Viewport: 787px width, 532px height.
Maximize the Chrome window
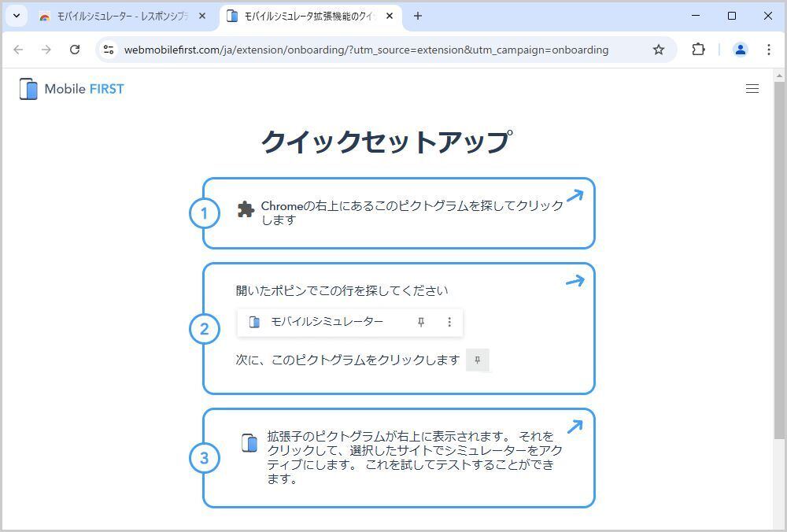pos(732,16)
